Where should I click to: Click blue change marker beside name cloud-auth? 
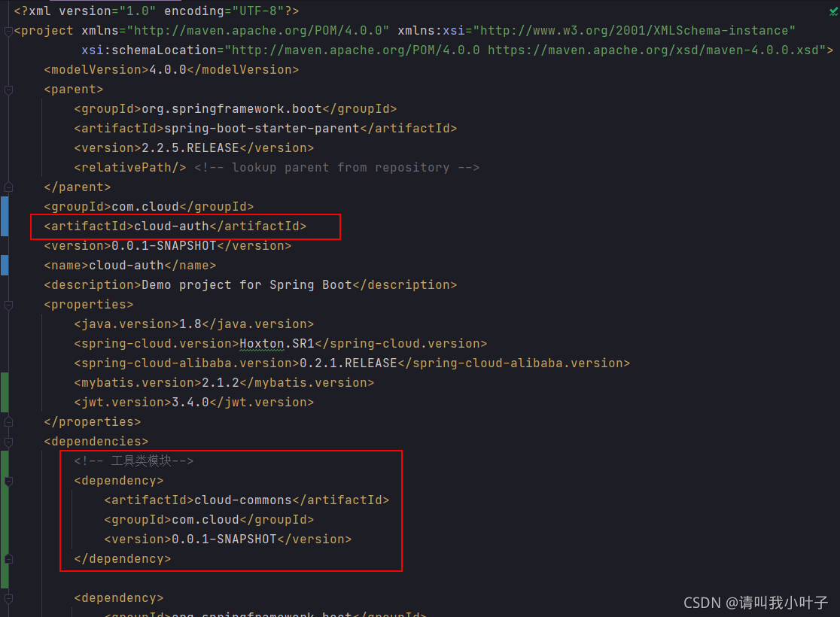pos(5,265)
